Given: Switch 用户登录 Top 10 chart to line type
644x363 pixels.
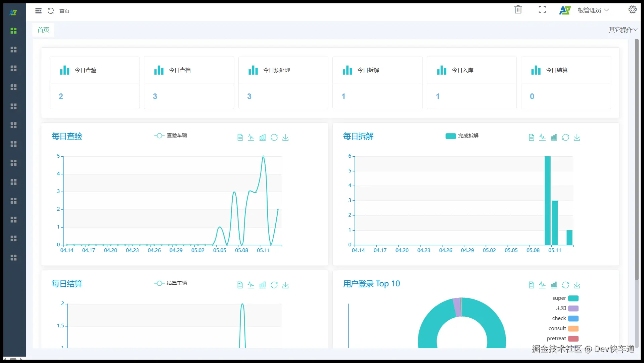Looking at the screenshot, I should point(543,285).
